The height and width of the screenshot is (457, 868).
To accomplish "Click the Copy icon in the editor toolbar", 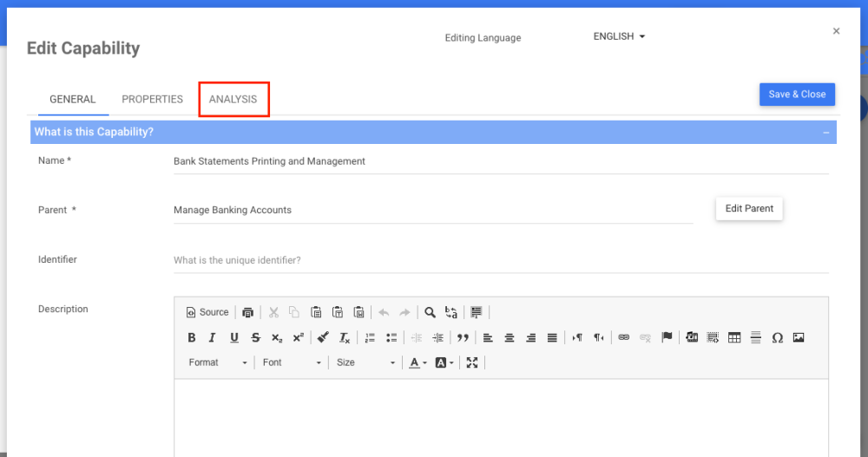I will pos(294,312).
